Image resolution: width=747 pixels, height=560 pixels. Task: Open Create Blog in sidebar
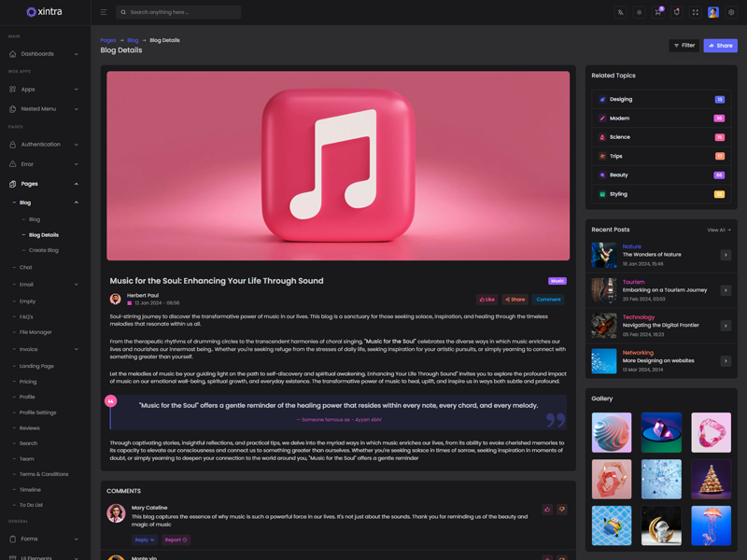tap(43, 250)
